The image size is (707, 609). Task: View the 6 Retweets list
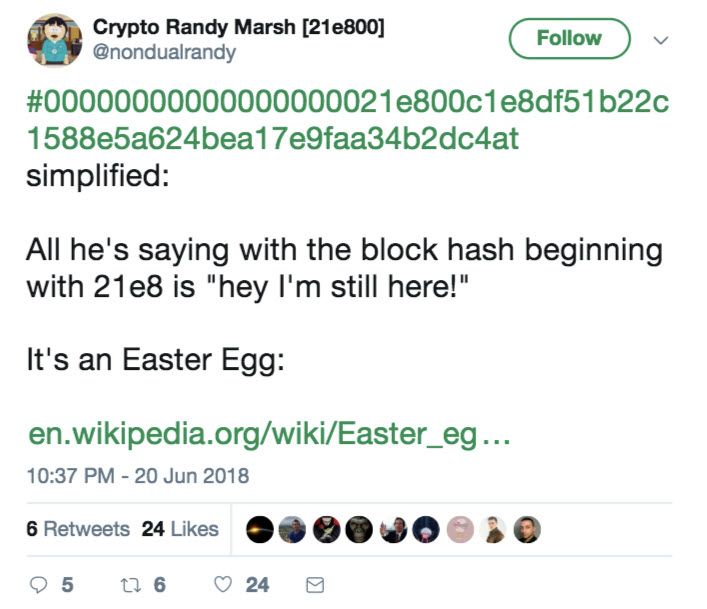(x=78, y=529)
